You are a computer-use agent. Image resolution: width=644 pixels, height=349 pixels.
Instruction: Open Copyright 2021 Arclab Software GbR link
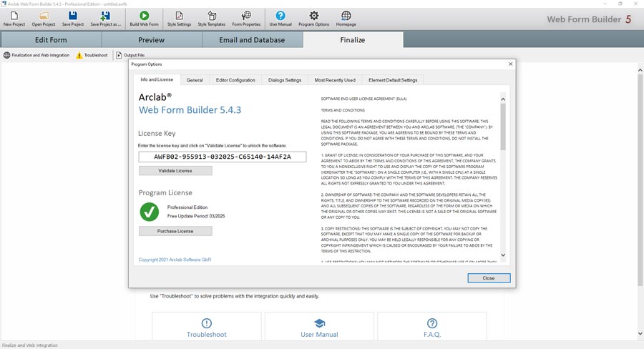[175, 260]
